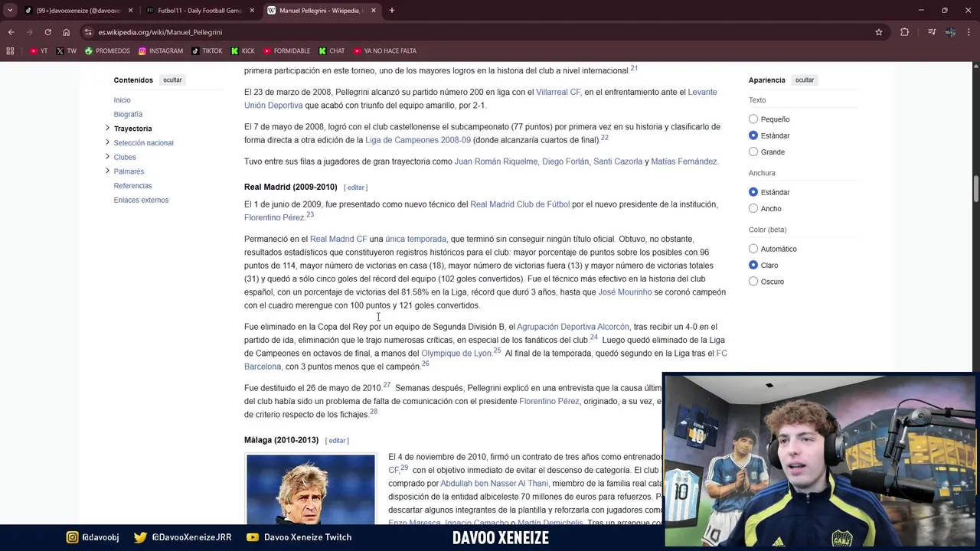Open the TW bookmark
The width and height of the screenshot is (980, 551).
[66, 51]
